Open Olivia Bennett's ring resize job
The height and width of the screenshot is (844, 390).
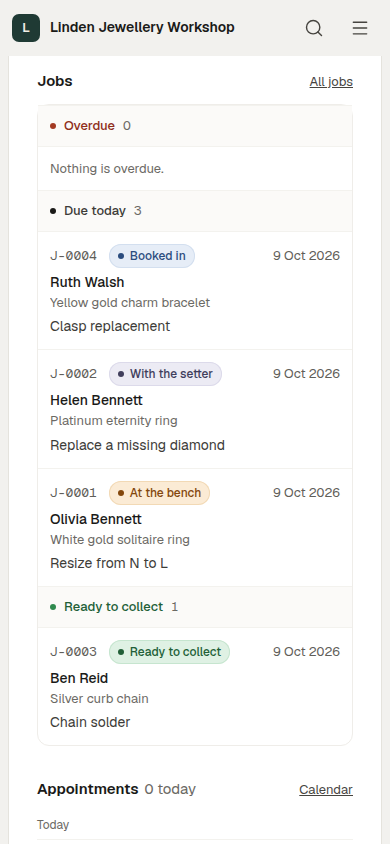pos(195,528)
